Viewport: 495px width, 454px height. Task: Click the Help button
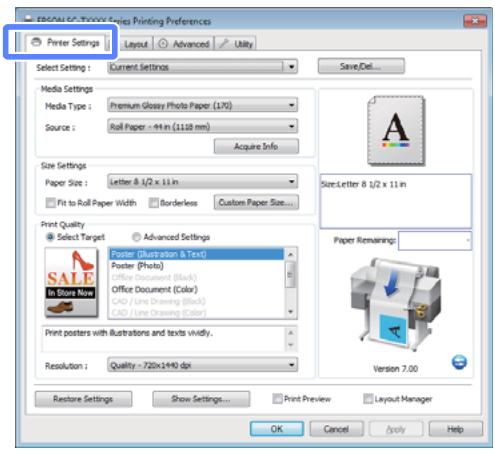click(x=455, y=429)
